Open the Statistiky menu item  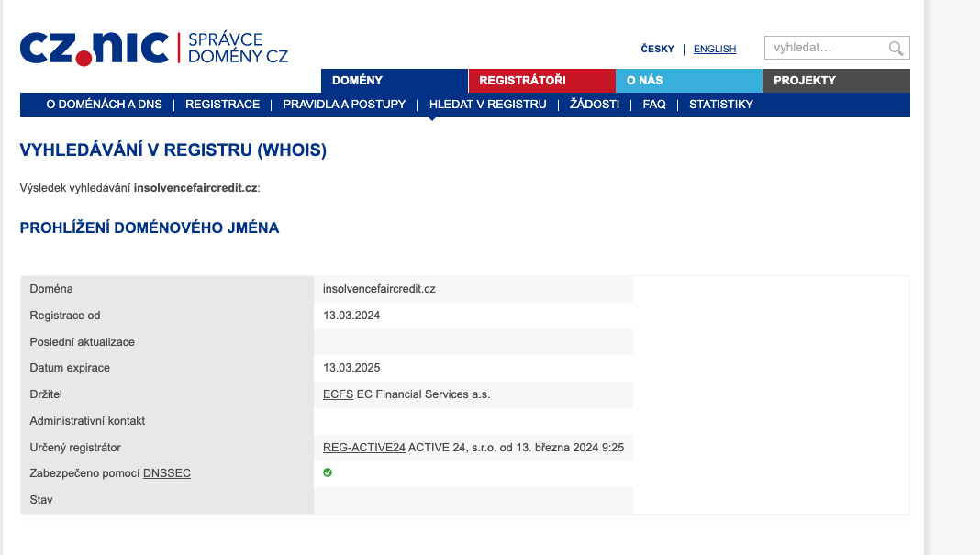click(x=720, y=105)
